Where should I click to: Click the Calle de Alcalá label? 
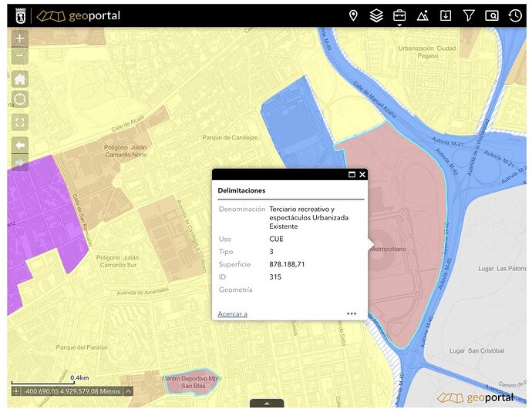tap(127, 124)
